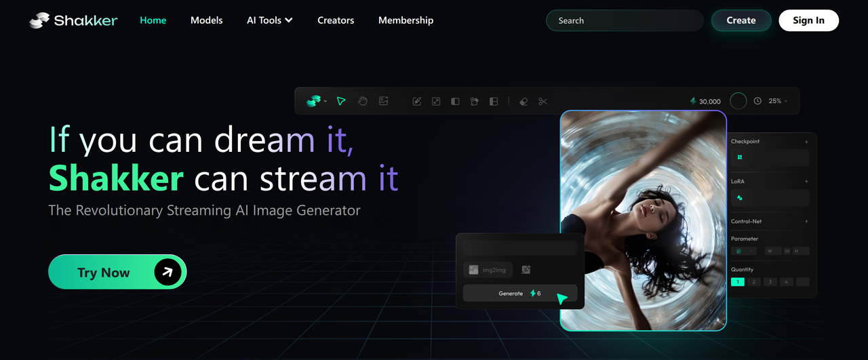Screen dimensions: 868x360
Task: Click the green LoRA model icon
Action: pyautogui.click(x=740, y=198)
